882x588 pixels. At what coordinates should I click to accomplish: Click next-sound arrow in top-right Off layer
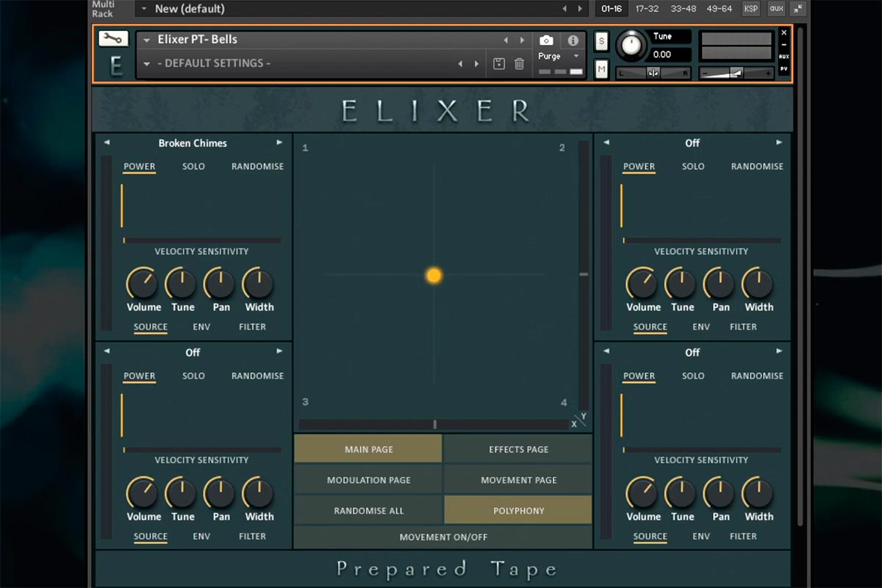[779, 143]
